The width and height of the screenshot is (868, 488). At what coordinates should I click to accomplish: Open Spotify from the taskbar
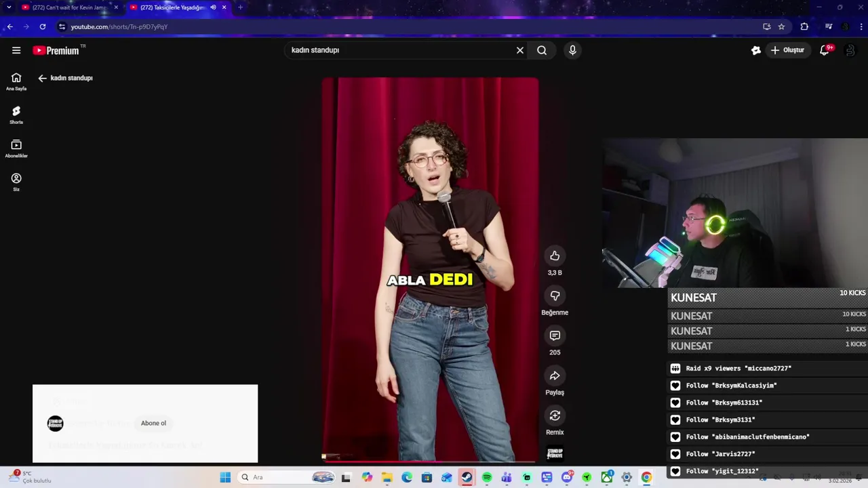coord(487,477)
